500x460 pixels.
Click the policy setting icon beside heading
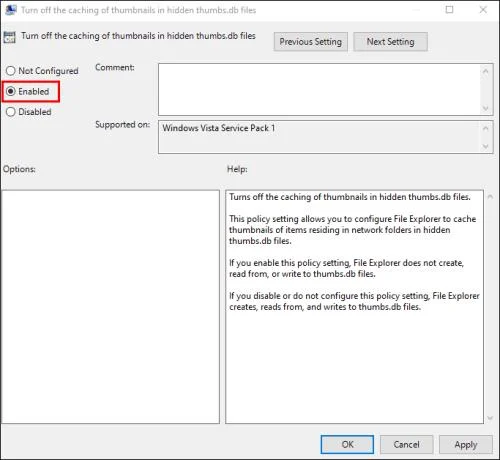tap(10, 37)
